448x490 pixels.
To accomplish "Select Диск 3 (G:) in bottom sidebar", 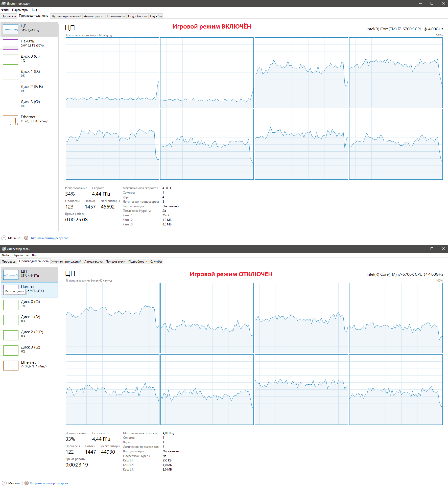I will pyautogui.click(x=29, y=351).
